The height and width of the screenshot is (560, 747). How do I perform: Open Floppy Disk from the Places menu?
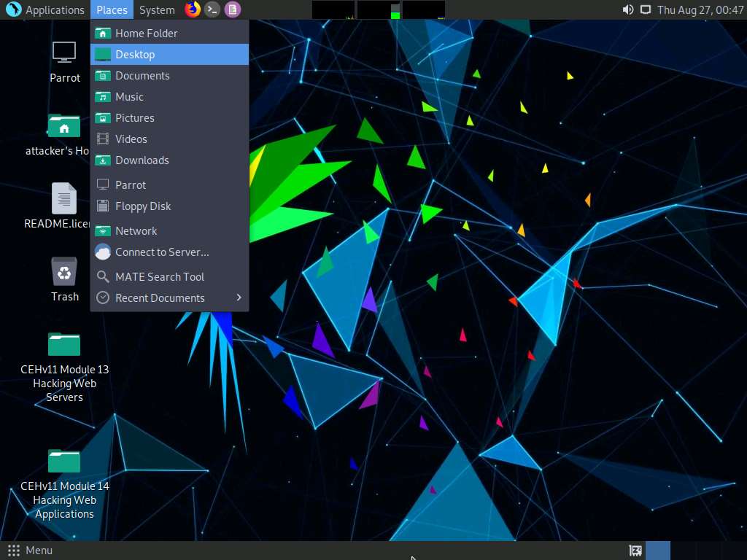(143, 206)
